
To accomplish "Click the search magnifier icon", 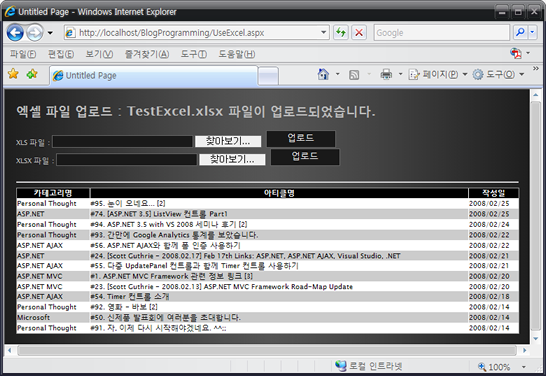I will tap(520, 32).
